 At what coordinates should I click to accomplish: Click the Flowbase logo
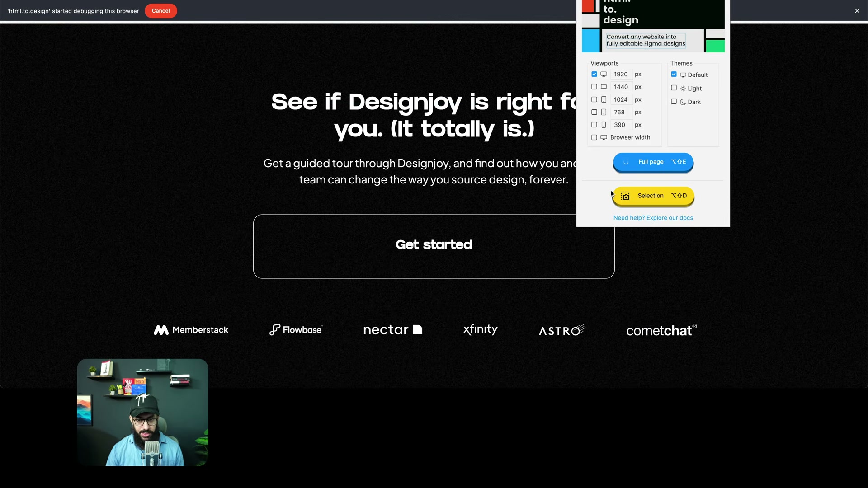(x=296, y=330)
